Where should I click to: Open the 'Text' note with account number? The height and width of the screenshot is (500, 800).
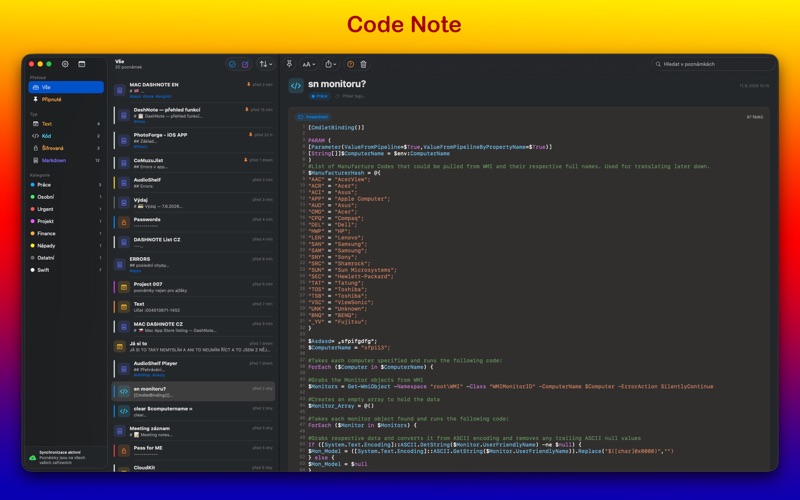193,307
